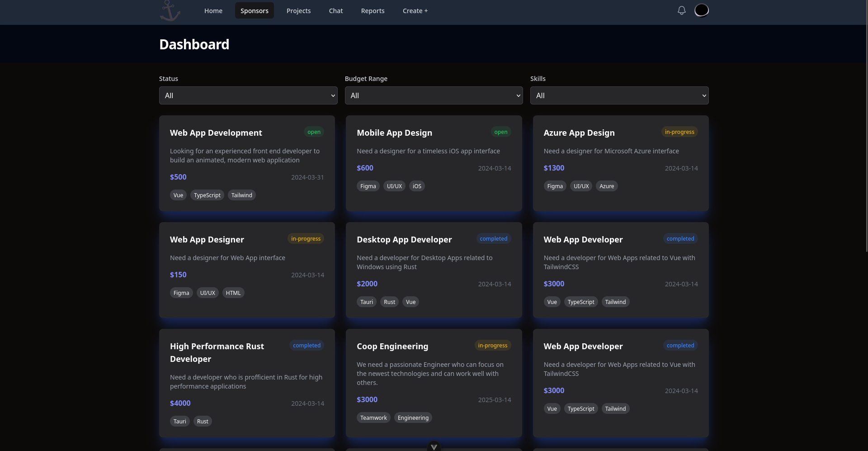Open the Mobile App Design card
The image size is (868, 451).
(434, 163)
